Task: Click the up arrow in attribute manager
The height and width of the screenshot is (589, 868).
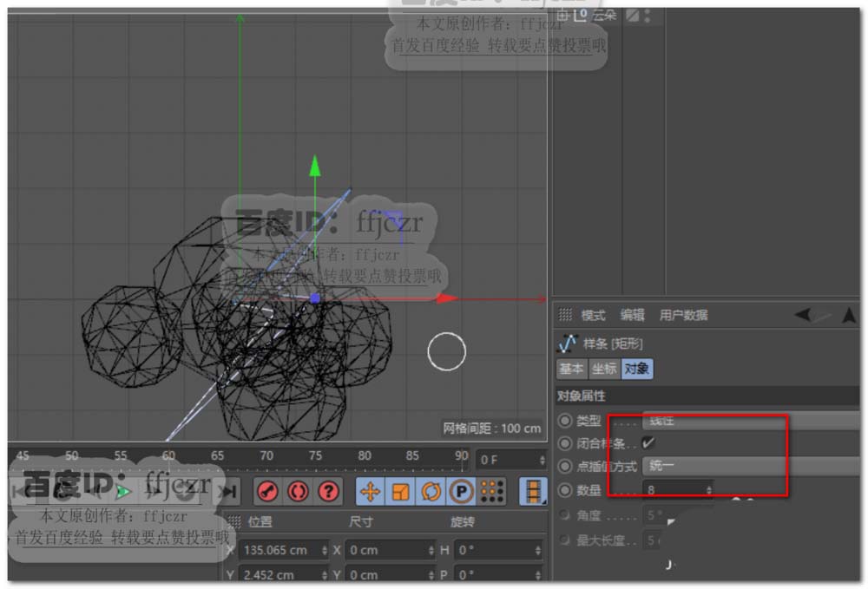Action: (849, 315)
